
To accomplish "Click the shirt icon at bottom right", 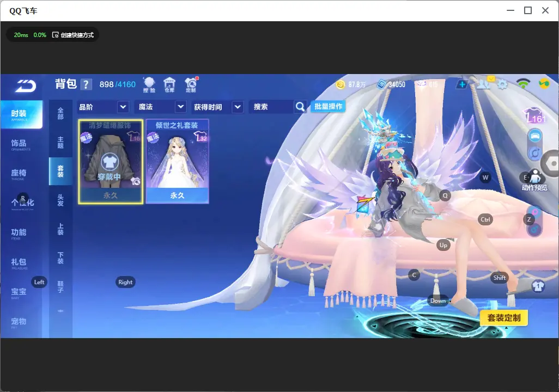I will [538, 286].
